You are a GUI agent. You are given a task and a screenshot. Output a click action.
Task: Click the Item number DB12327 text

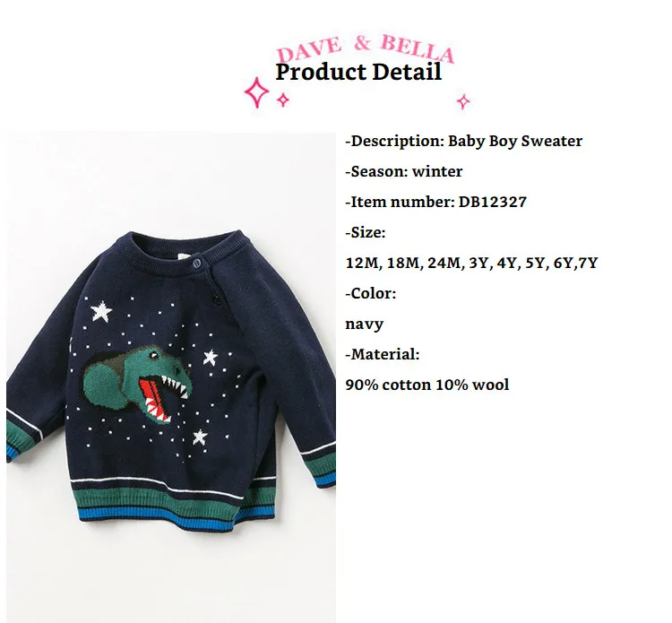(435, 202)
